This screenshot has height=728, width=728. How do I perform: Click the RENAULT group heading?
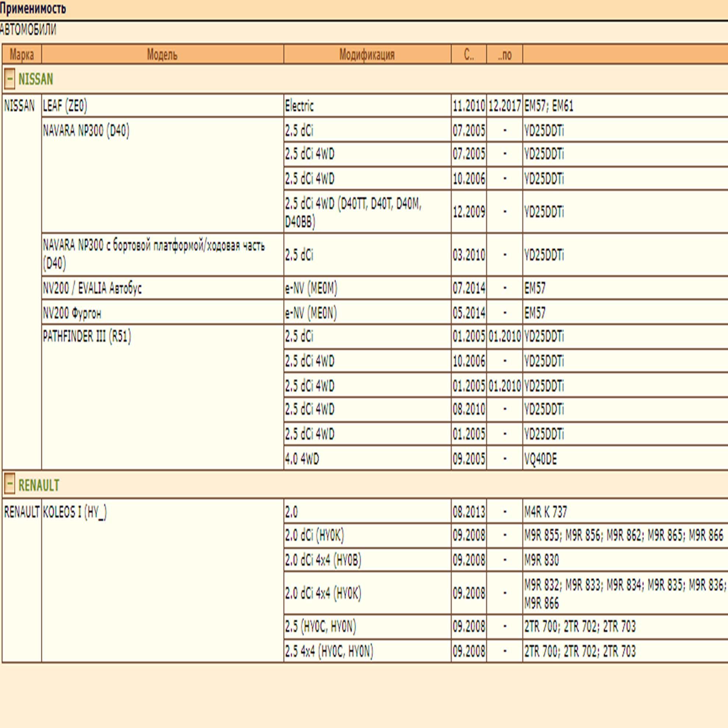[39, 485]
